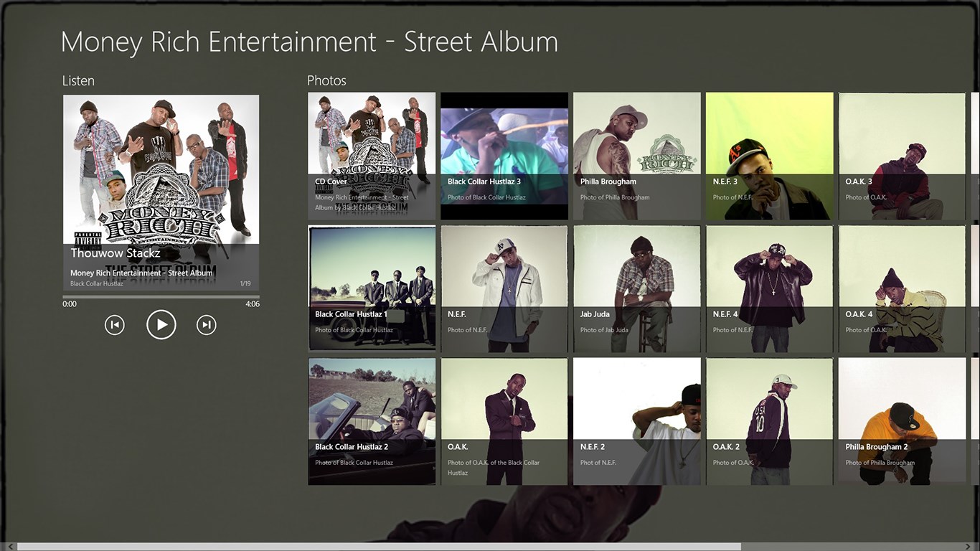Open the Black Collar Hustlaz 2 photo
The image size is (980, 551).
[372, 421]
